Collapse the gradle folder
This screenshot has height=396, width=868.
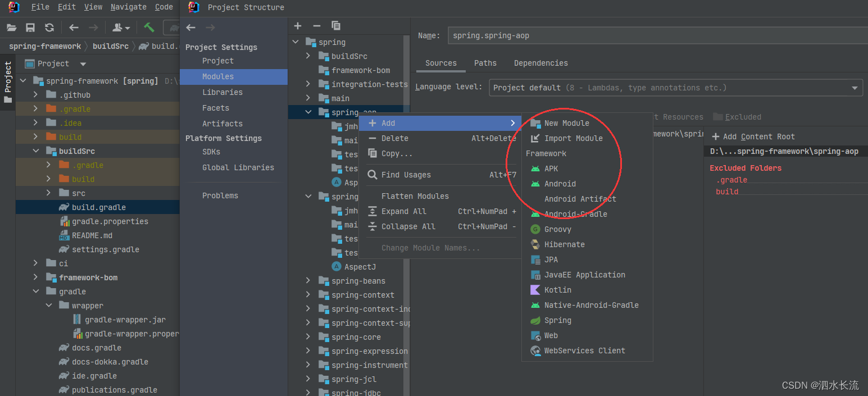tap(36, 292)
